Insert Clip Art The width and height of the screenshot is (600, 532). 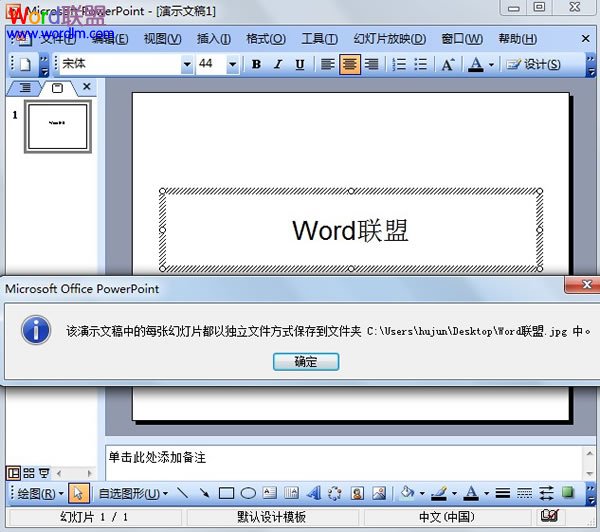coord(357,493)
